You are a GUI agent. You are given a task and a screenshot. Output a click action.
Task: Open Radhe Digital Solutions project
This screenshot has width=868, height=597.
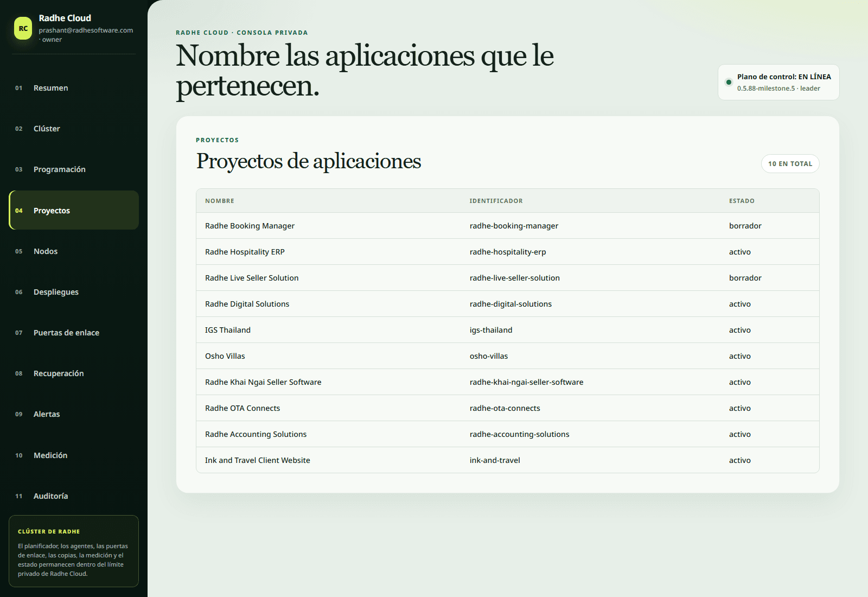coord(508,304)
